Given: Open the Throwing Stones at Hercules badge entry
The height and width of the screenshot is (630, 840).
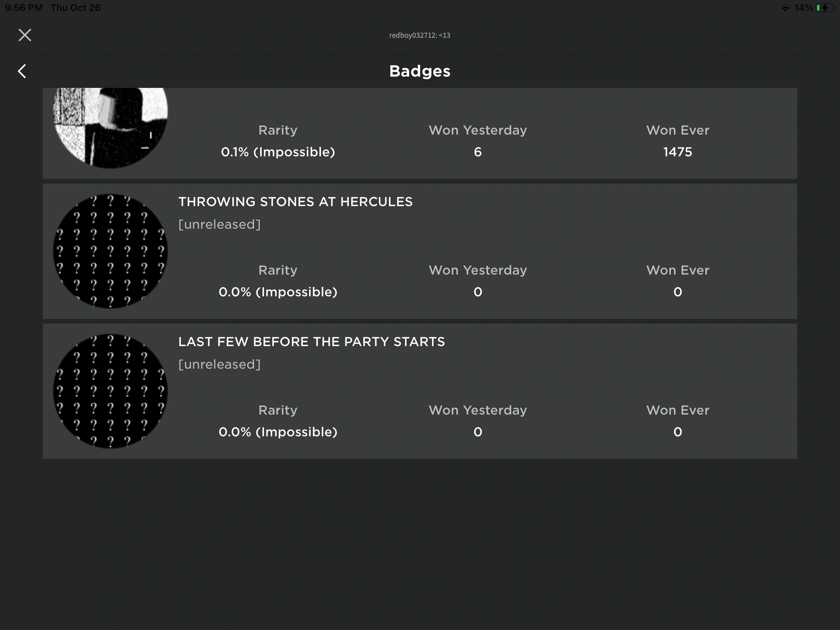Looking at the screenshot, I should point(296,201).
